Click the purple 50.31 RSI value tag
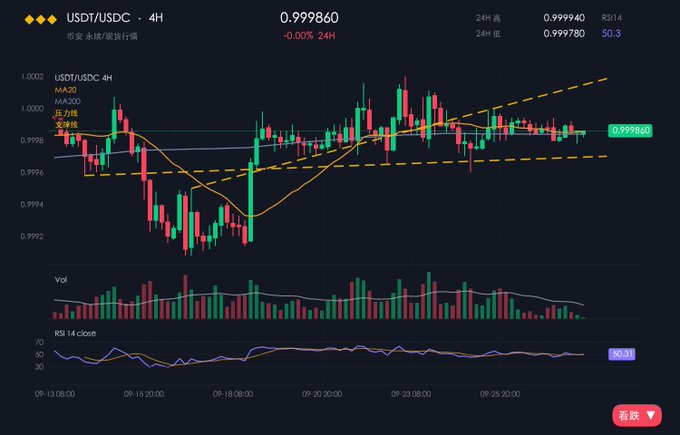This screenshot has height=435, width=680. click(622, 354)
